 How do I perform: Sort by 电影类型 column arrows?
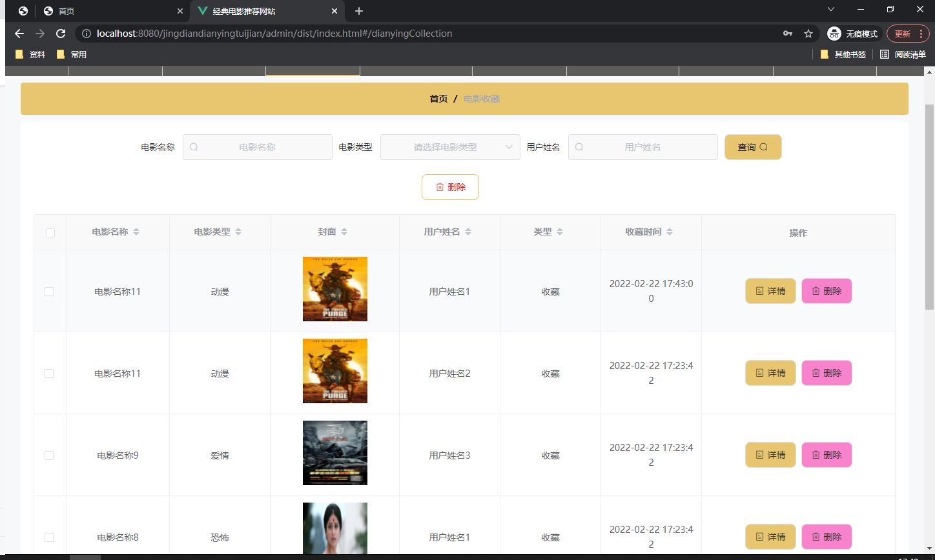(238, 232)
